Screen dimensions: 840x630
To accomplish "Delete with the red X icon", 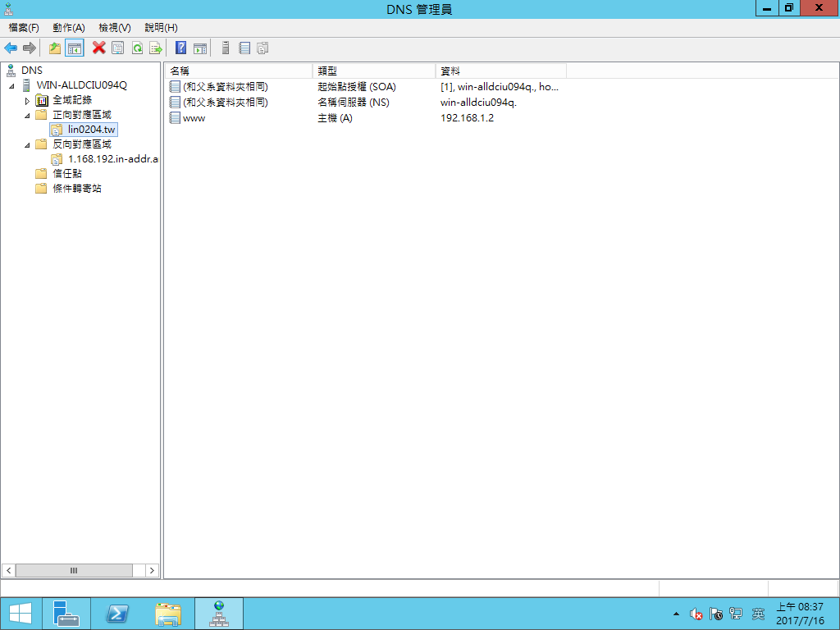I will 99,48.
